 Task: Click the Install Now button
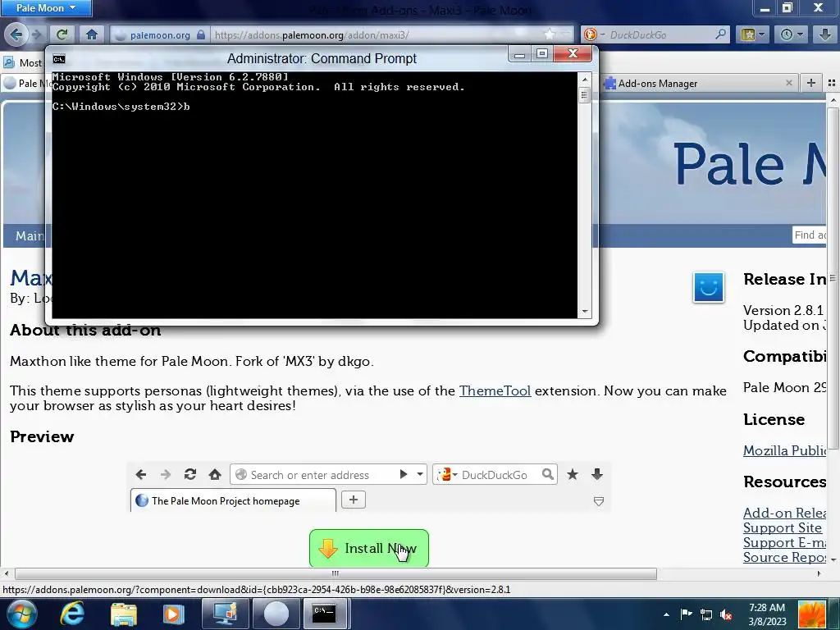tap(369, 548)
